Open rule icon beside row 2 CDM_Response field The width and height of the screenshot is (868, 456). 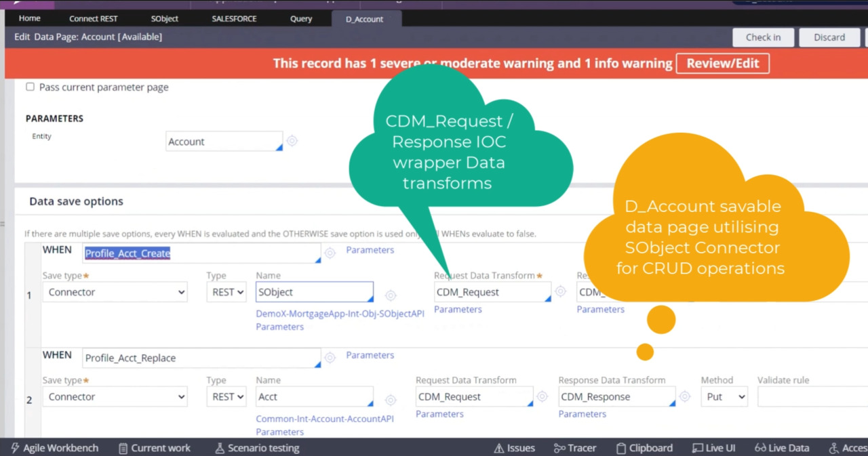point(685,397)
